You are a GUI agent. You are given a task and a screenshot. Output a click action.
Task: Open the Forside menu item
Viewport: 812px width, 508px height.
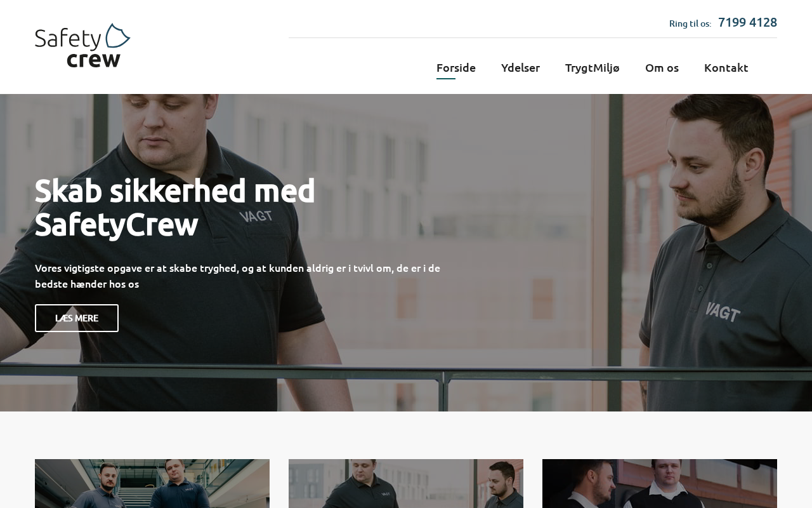pos(456,67)
